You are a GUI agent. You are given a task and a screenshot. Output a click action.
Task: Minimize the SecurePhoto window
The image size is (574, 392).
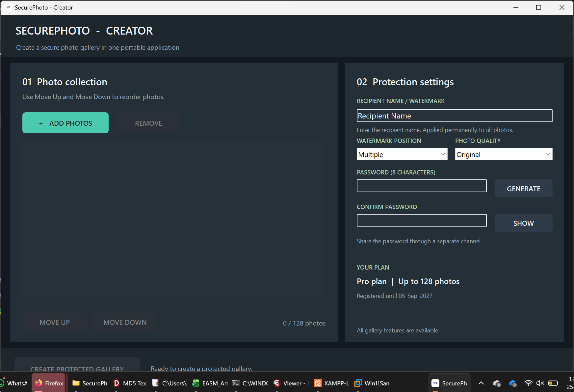[516, 7]
